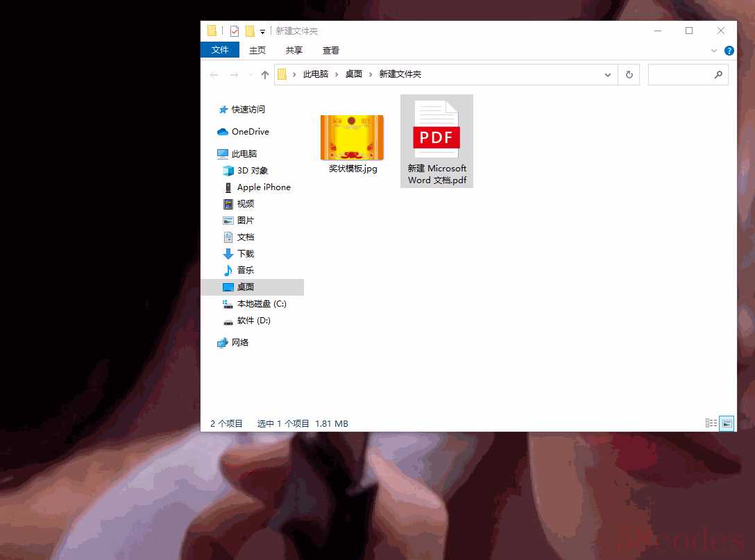
Task: Select 桌面 in the sidebar
Action: tap(253, 287)
